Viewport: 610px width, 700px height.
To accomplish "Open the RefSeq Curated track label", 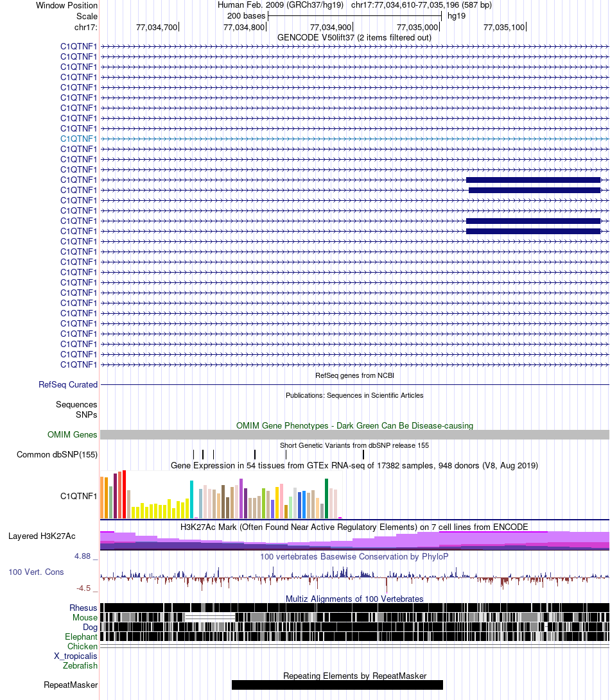I will (x=68, y=384).
